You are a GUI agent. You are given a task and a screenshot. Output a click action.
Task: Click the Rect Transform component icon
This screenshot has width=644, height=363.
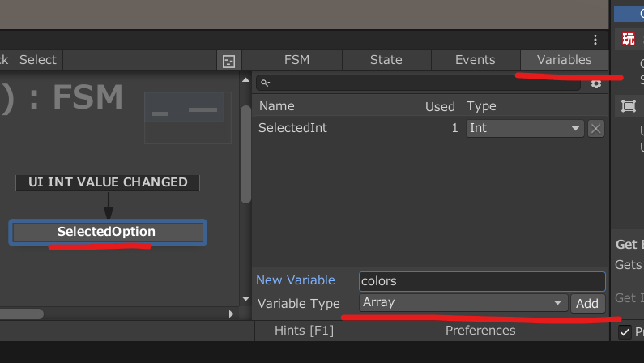(629, 106)
